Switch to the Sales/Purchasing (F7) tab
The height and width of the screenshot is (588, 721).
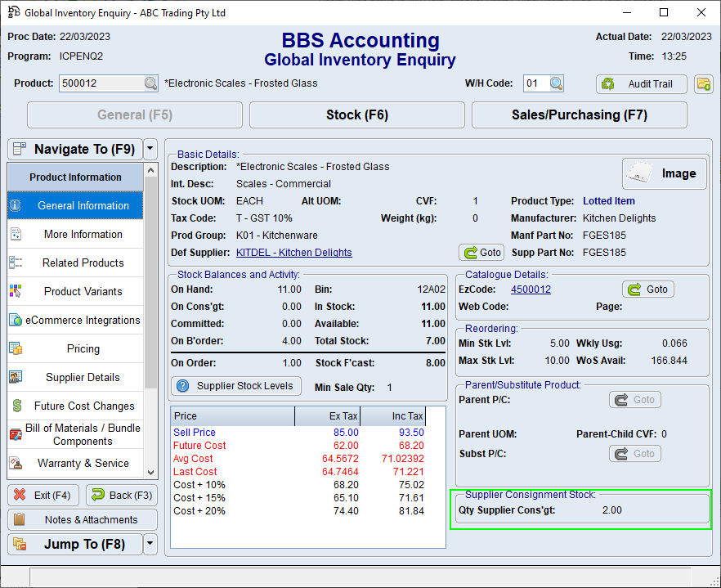point(579,115)
